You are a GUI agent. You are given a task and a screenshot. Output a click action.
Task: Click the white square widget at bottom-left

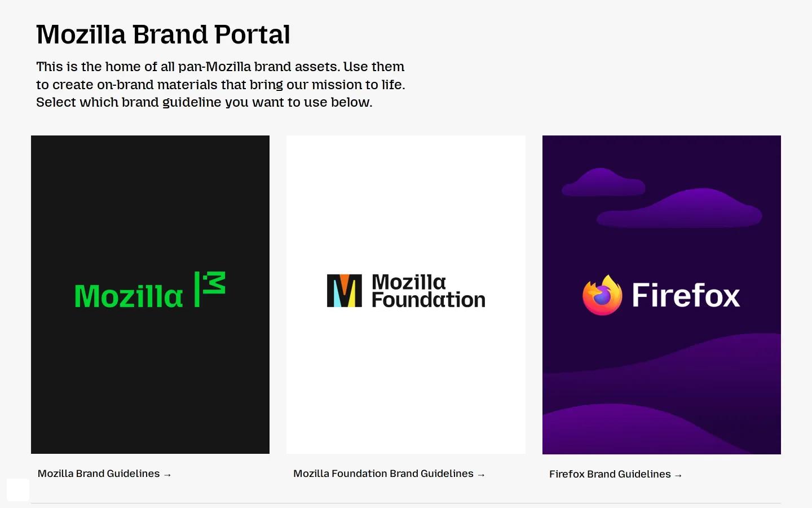pyautogui.click(x=18, y=490)
